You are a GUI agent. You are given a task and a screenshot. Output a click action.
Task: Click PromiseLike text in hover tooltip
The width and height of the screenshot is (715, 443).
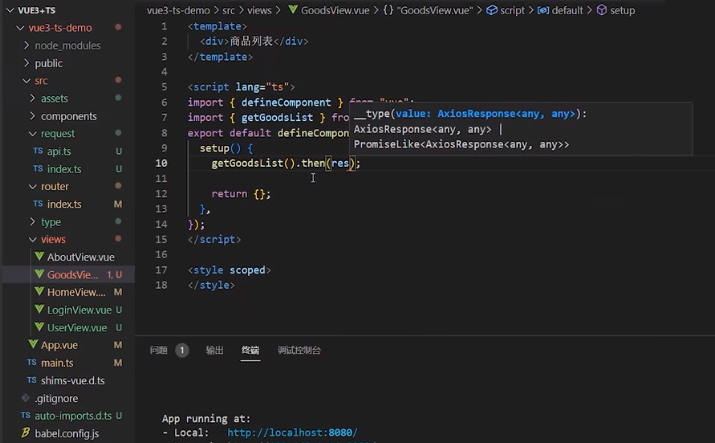click(387, 144)
